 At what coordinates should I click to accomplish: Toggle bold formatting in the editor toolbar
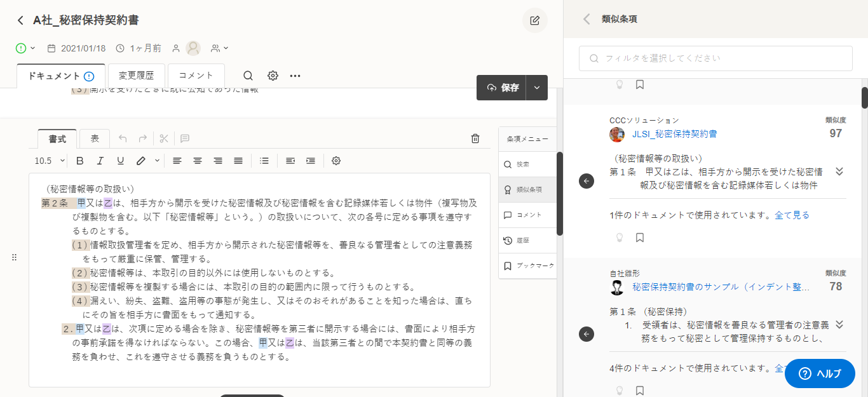[80, 161]
